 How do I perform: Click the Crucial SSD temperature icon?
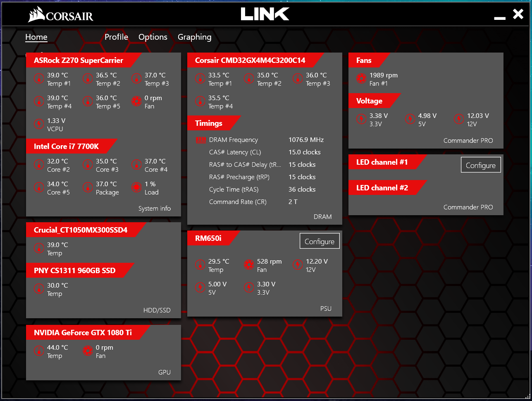(39, 248)
